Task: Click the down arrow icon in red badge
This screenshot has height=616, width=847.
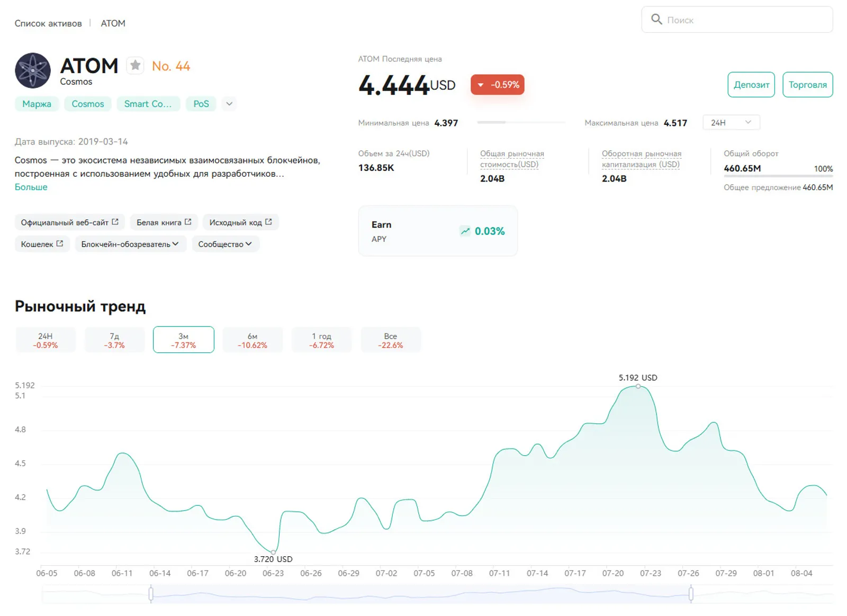Action: [481, 85]
